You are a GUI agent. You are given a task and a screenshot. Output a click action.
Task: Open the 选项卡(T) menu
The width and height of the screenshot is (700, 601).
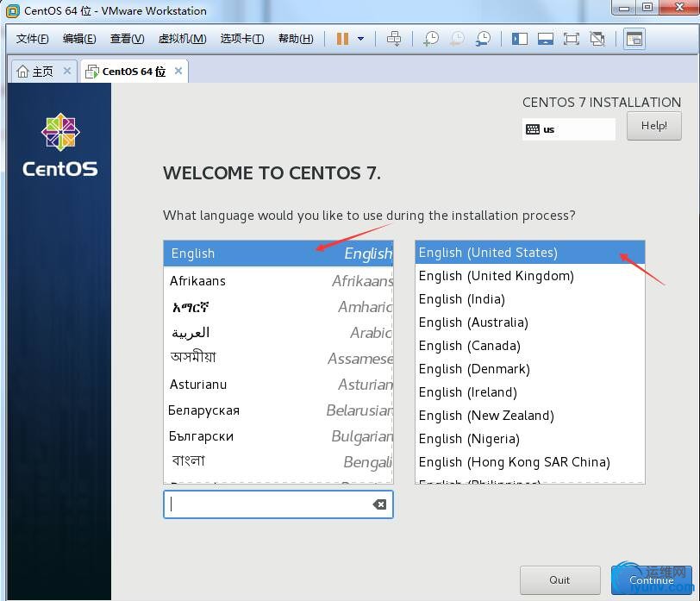(x=242, y=39)
